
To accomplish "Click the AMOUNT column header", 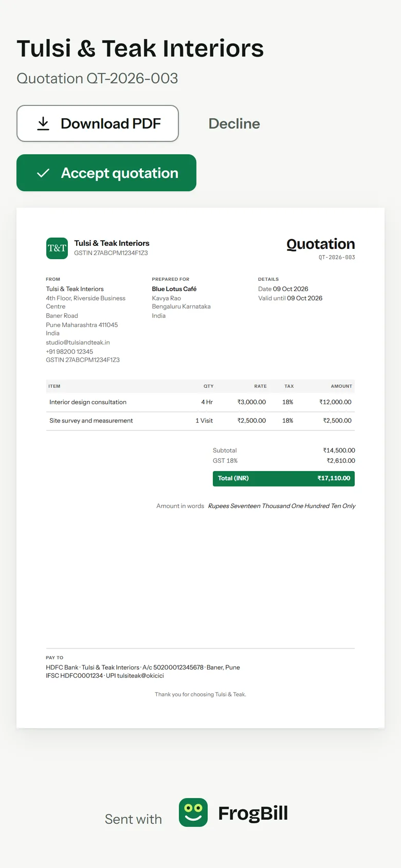I will [x=341, y=386].
